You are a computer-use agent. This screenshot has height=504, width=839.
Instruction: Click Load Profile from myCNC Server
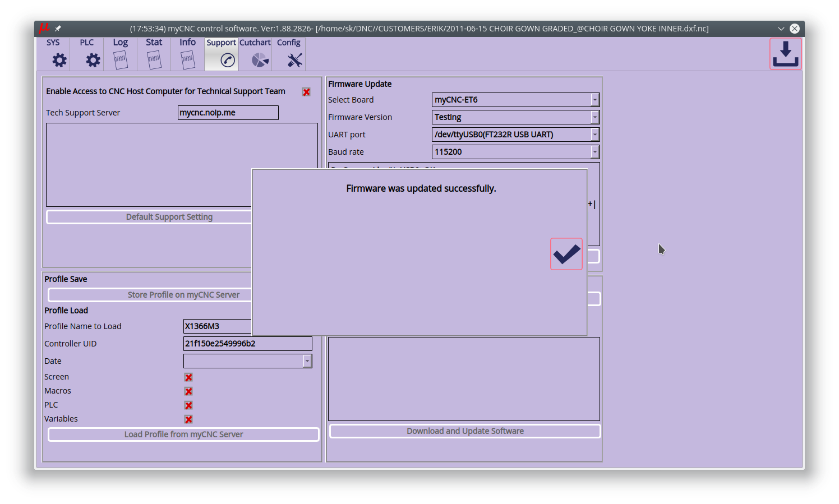coord(183,434)
